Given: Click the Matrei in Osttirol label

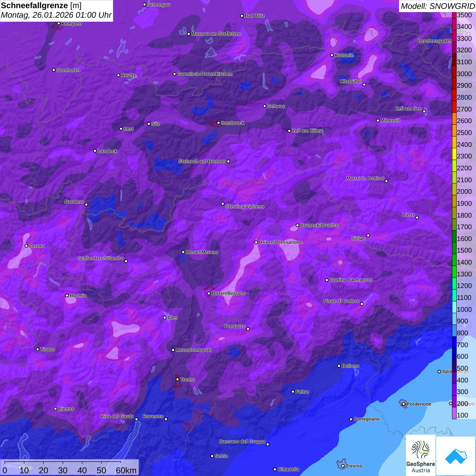Looking at the screenshot, I should tap(365, 178).
